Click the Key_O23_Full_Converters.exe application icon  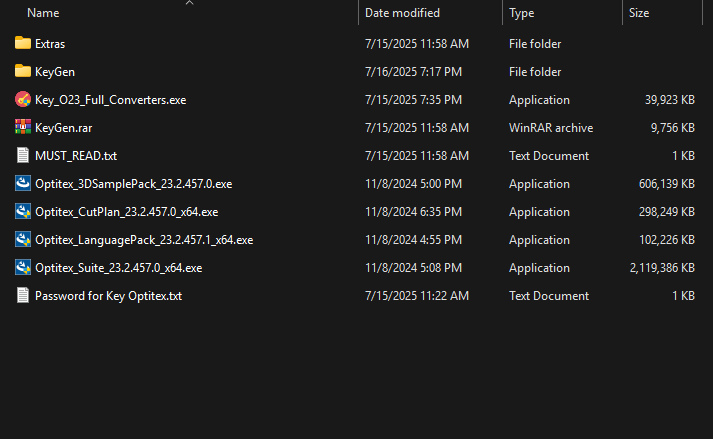23,100
